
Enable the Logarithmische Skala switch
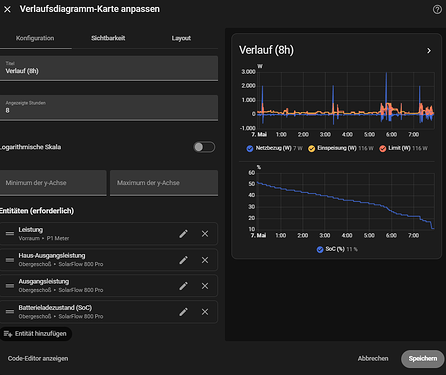[204, 147]
